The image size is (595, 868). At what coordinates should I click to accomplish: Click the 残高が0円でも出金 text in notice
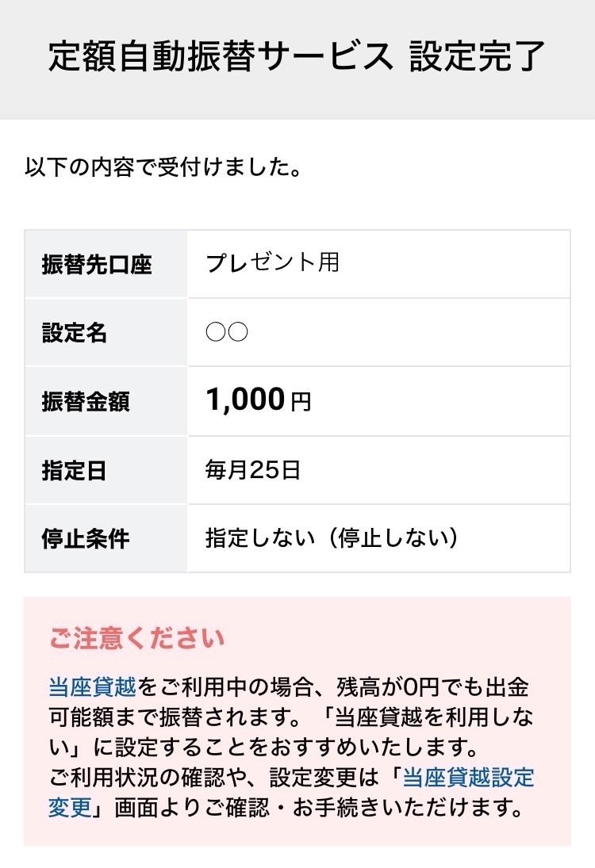tap(432, 687)
